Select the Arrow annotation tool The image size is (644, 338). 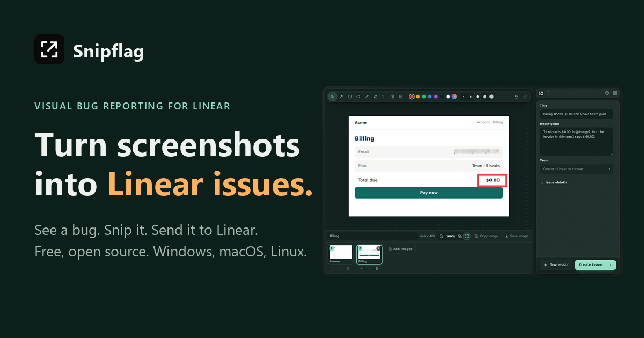[x=341, y=97]
